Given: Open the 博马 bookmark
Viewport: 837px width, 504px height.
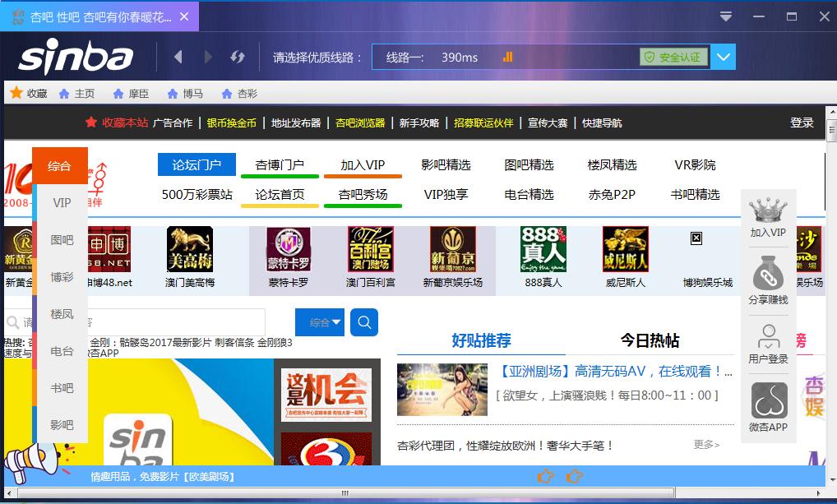Looking at the screenshot, I should (185, 94).
